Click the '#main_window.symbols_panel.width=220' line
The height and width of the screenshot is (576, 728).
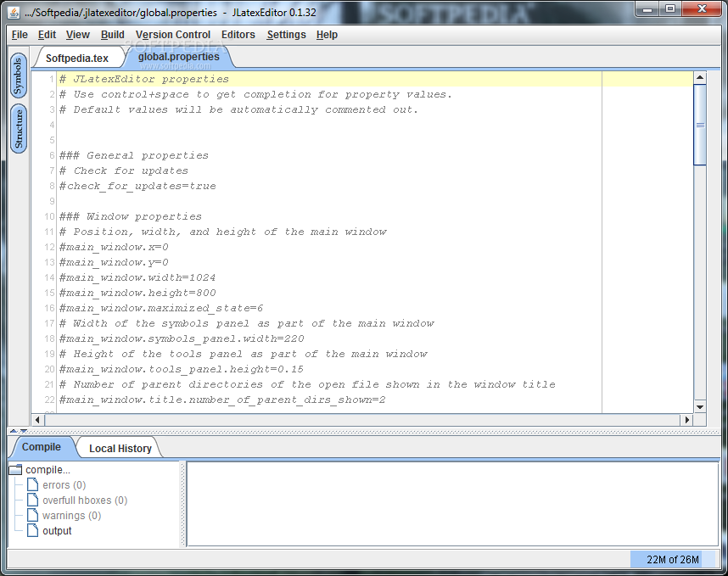point(182,338)
